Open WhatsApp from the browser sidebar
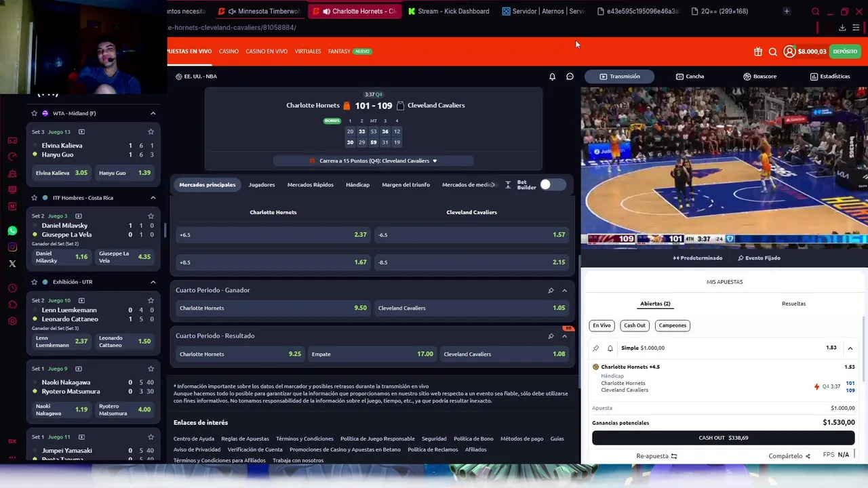Image resolution: width=868 pixels, height=488 pixels. 12,231
